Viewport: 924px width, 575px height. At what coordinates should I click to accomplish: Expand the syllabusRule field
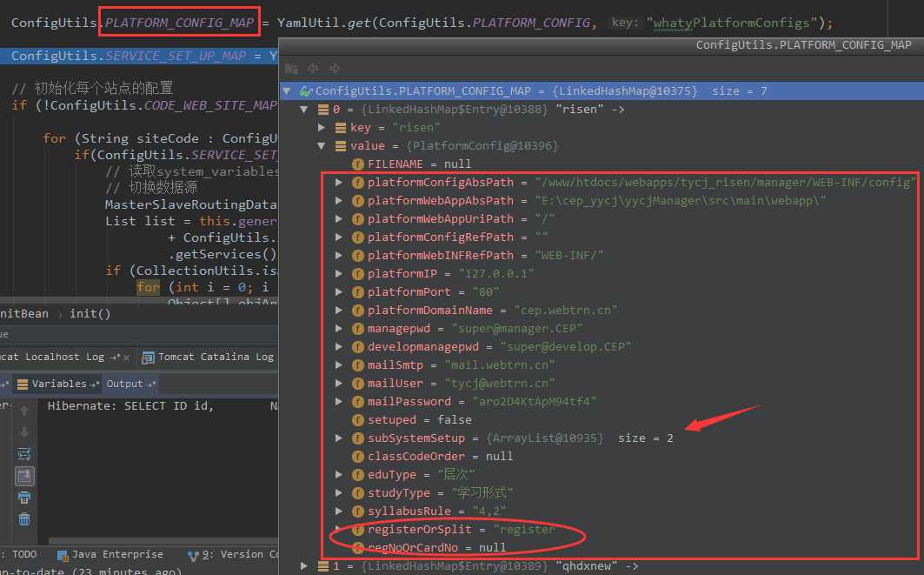(x=339, y=511)
